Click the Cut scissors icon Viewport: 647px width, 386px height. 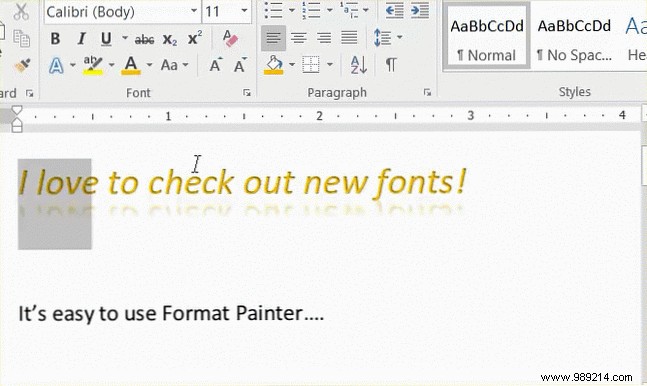21,12
